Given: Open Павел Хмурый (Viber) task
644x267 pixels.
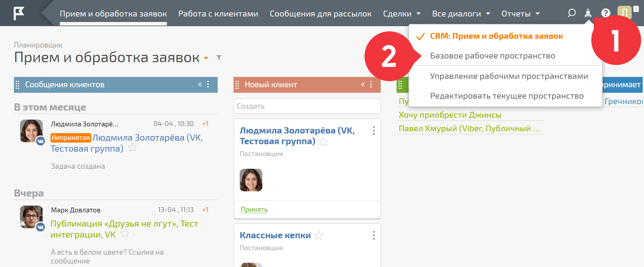Looking at the screenshot, I should [469, 128].
